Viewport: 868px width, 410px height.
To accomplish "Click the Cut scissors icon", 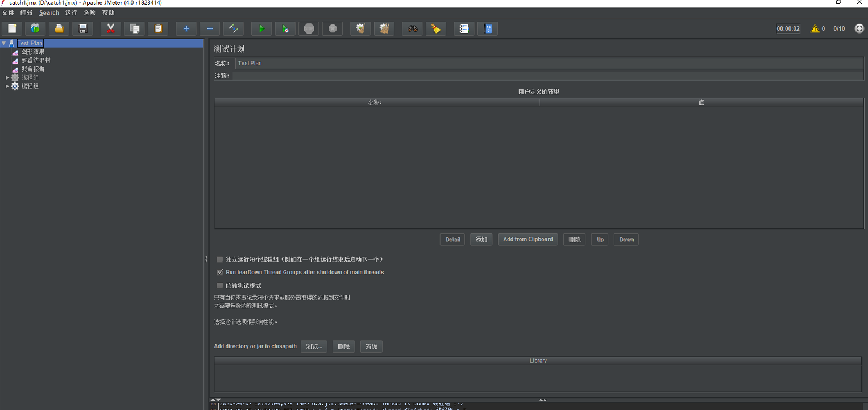I will tap(111, 28).
